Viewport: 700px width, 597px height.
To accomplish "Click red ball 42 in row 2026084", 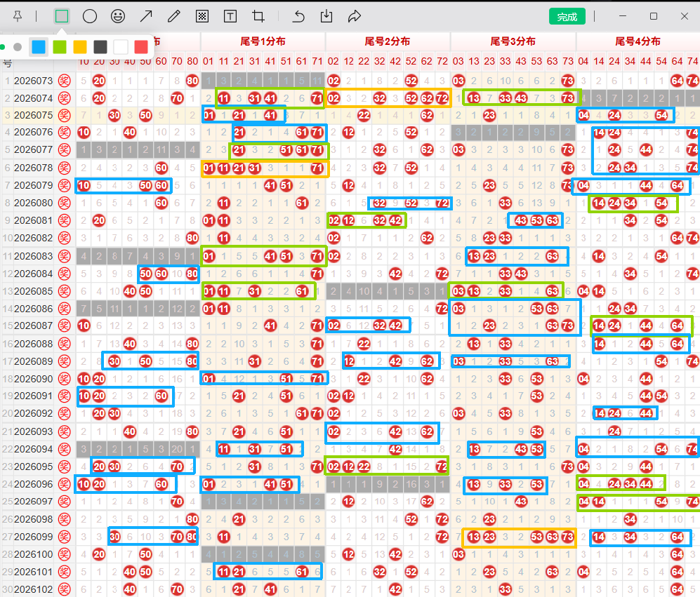I will pyautogui.click(x=395, y=274).
